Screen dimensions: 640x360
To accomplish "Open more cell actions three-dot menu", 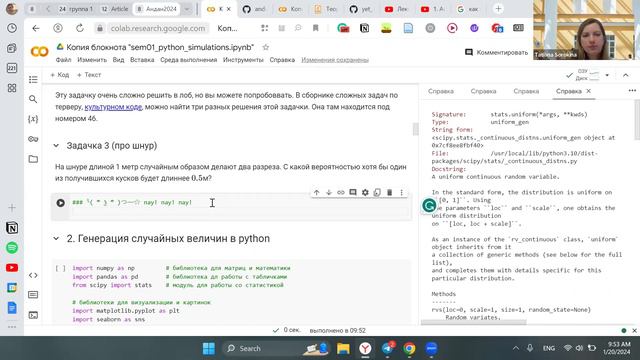I will pyautogui.click(x=402, y=192).
